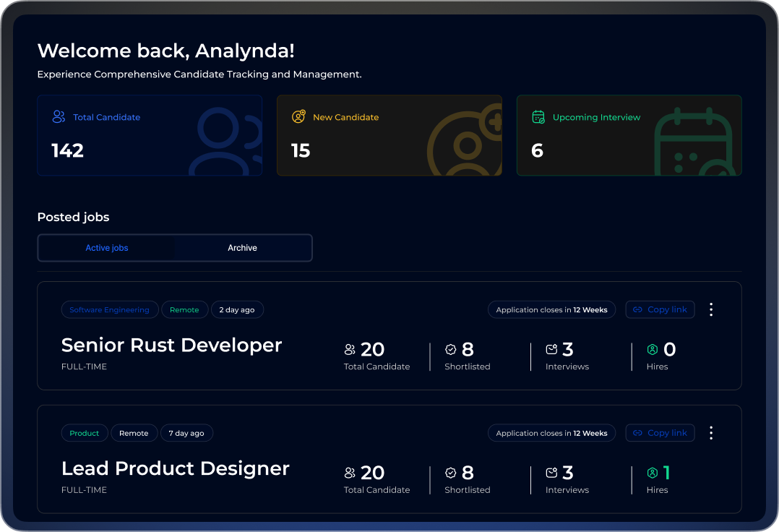The width and height of the screenshot is (779, 532).
Task: Click the '2 day ago' posting tag
Action: [x=237, y=309]
